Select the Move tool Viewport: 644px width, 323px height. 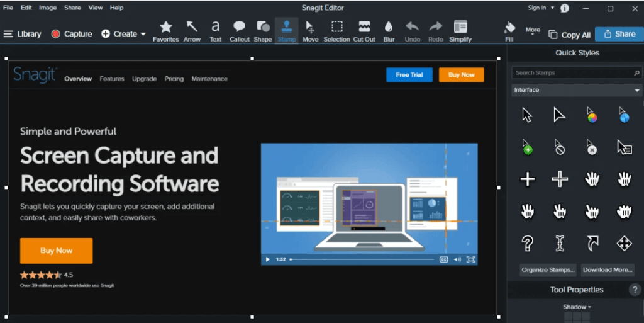click(311, 31)
